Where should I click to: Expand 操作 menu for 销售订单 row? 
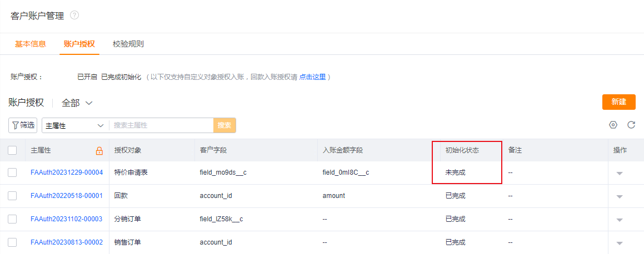(x=620, y=243)
